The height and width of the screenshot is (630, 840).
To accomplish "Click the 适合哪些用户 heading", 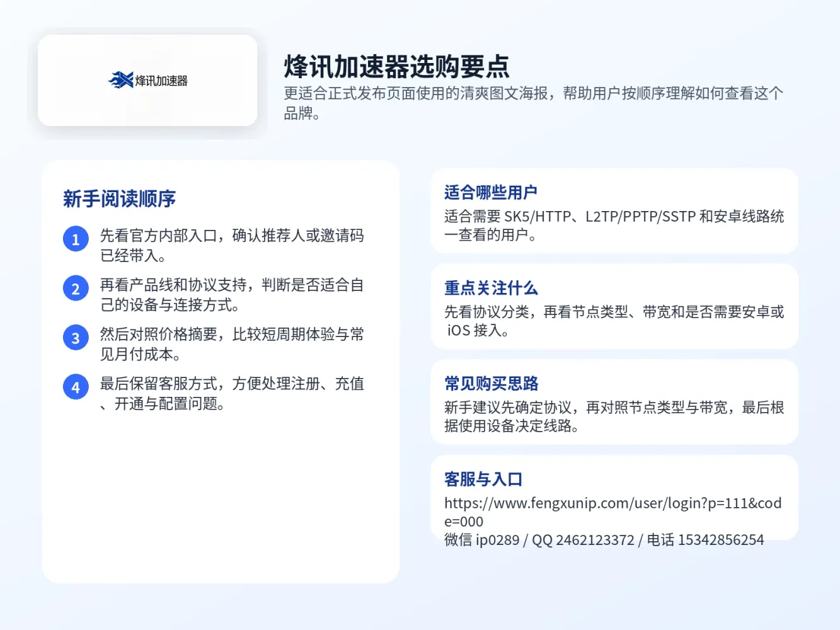I will 491,192.
